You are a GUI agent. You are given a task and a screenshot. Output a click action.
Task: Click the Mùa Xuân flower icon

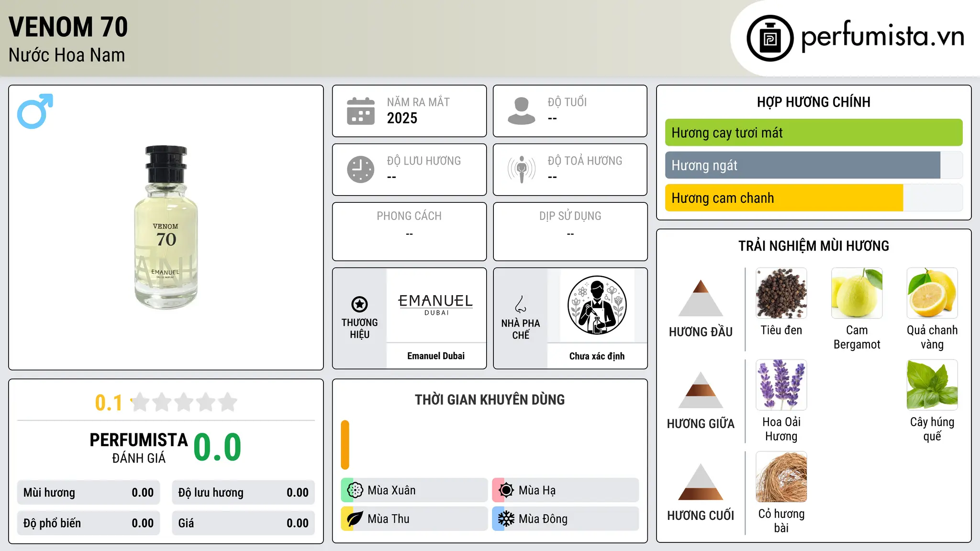355,490
